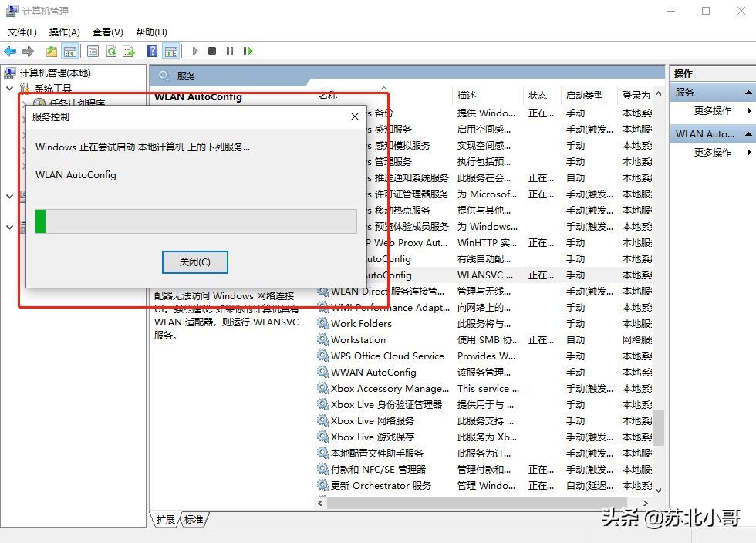
Task: Click the scroll up arrow of services list
Action: click(659, 93)
